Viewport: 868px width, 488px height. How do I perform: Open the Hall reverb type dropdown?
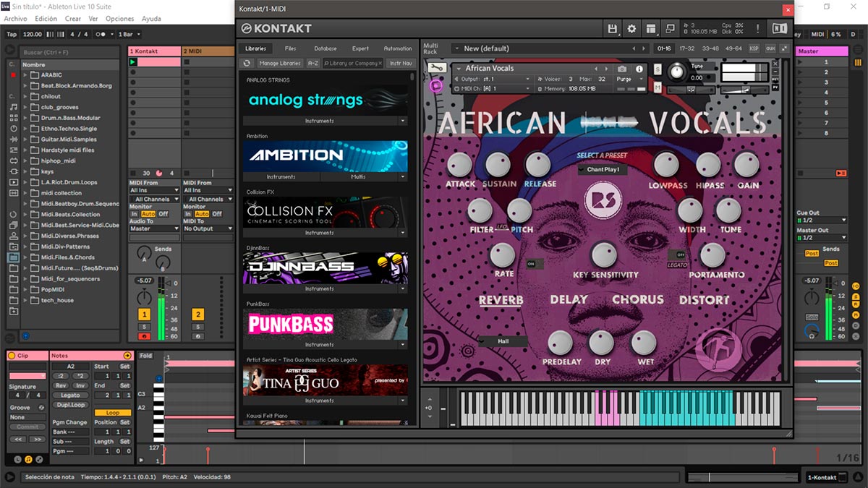coord(502,341)
